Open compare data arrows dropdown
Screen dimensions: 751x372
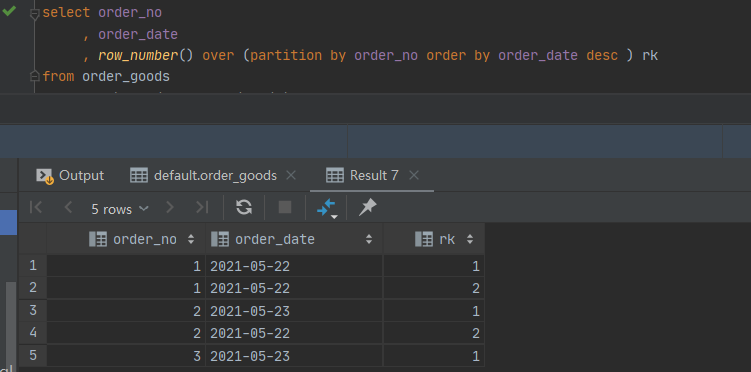(327, 208)
